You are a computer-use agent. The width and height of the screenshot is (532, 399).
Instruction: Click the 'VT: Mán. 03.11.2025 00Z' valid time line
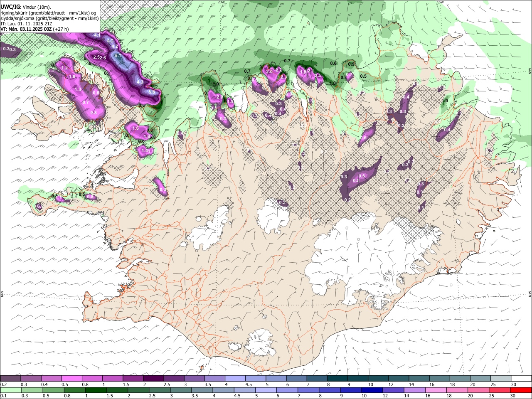26,29
